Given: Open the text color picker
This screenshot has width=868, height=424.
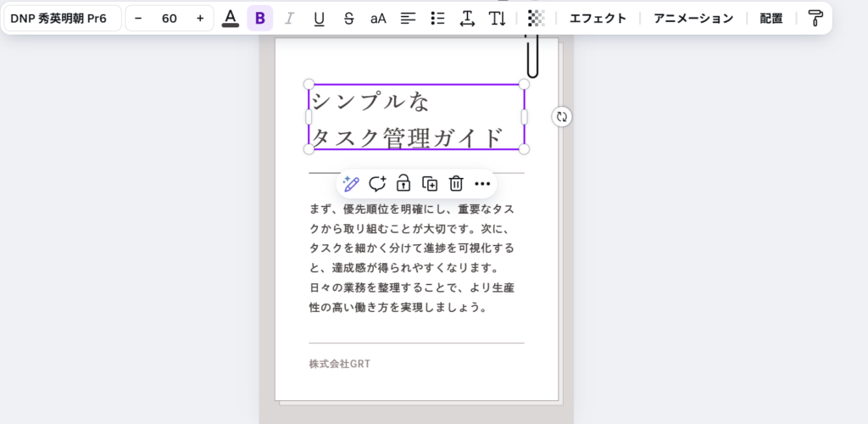Looking at the screenshot, I should click(x=230, y=18).
